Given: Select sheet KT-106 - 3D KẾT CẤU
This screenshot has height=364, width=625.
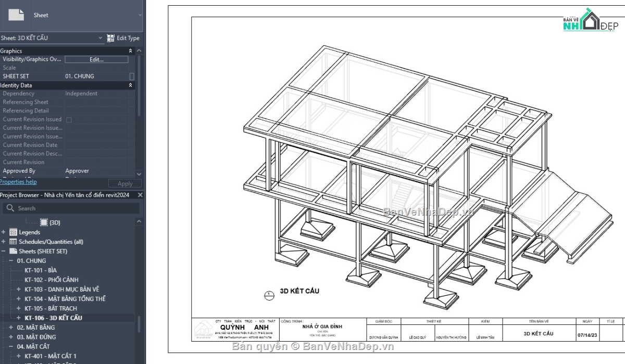Looking at the screenshot, I should click(x=53, y=318).
